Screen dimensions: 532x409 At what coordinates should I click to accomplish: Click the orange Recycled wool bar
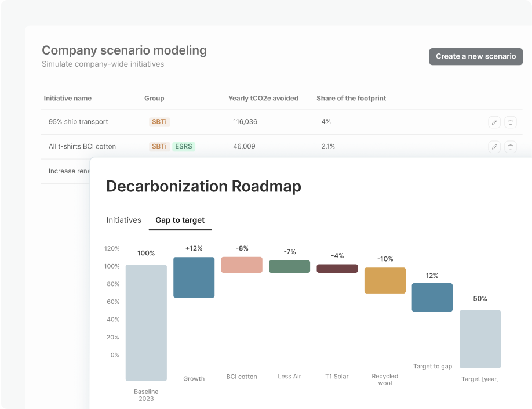[385, 280]
